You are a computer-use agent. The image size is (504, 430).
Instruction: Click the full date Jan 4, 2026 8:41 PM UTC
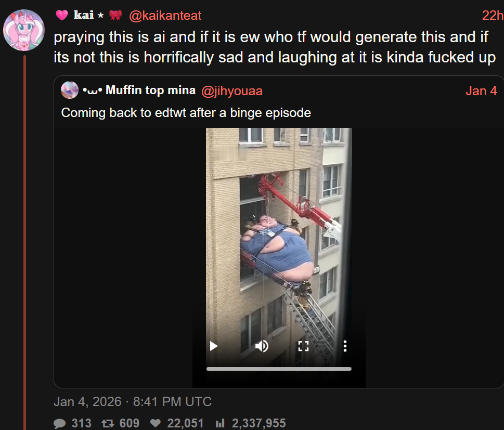coord(133,402)
